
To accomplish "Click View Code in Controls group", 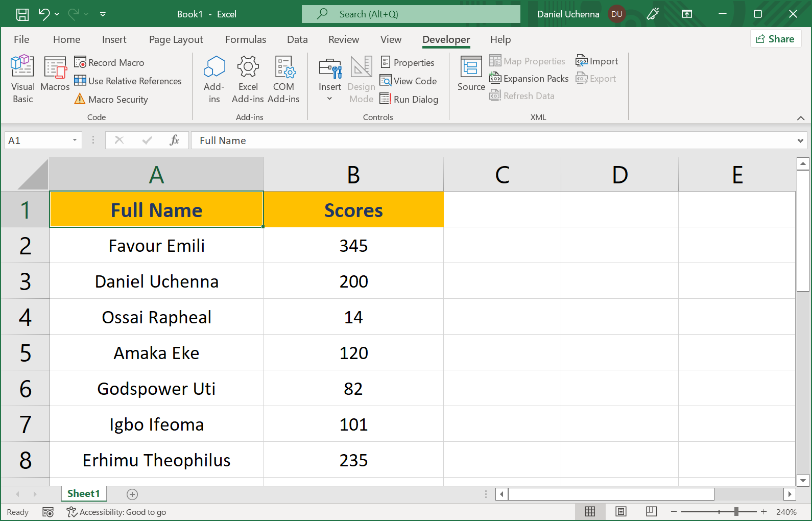I will click(x=409, y=81).
